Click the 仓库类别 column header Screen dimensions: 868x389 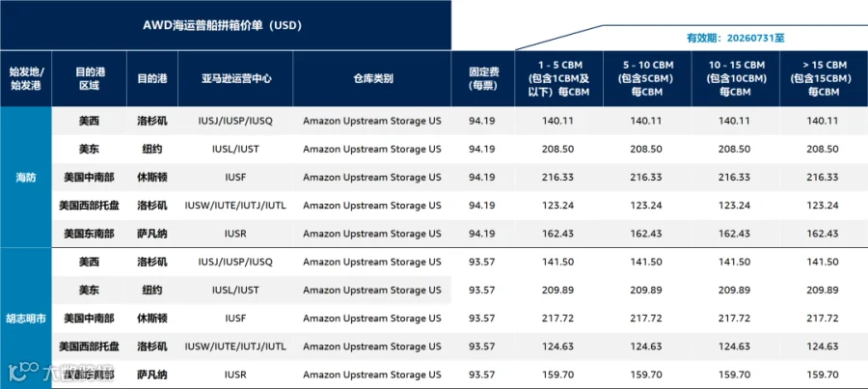[372, 79]
